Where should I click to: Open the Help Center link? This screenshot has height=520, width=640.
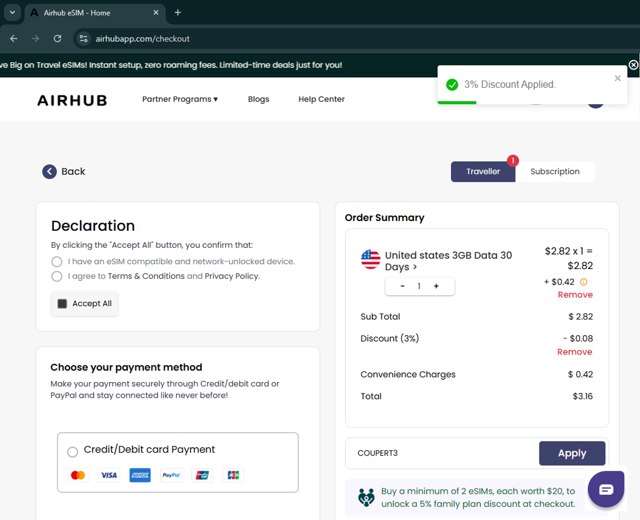pyautogui.click(x=321, y=99)
